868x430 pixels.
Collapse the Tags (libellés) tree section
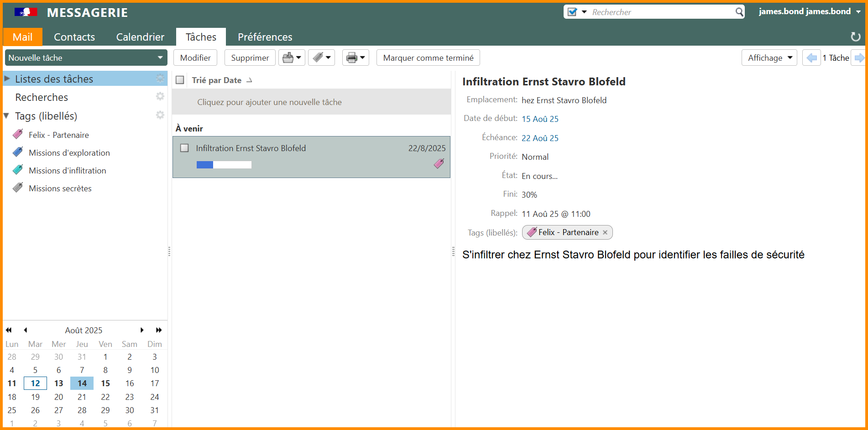pos(6,116)
